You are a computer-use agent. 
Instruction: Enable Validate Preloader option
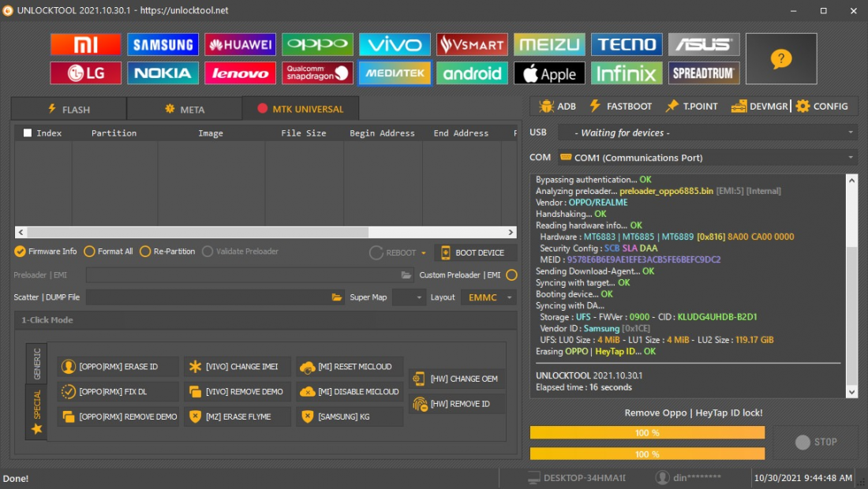click(x=240, y=251)
